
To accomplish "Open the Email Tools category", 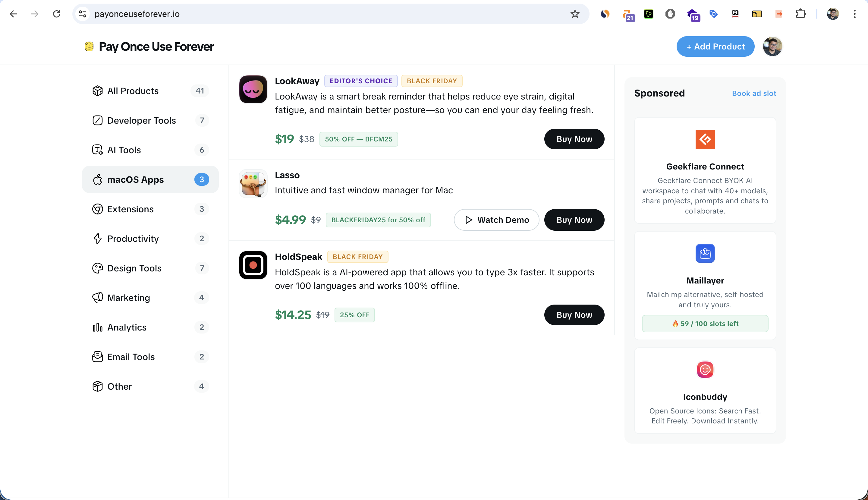I will pyautogui.click(x=131, y=357).
